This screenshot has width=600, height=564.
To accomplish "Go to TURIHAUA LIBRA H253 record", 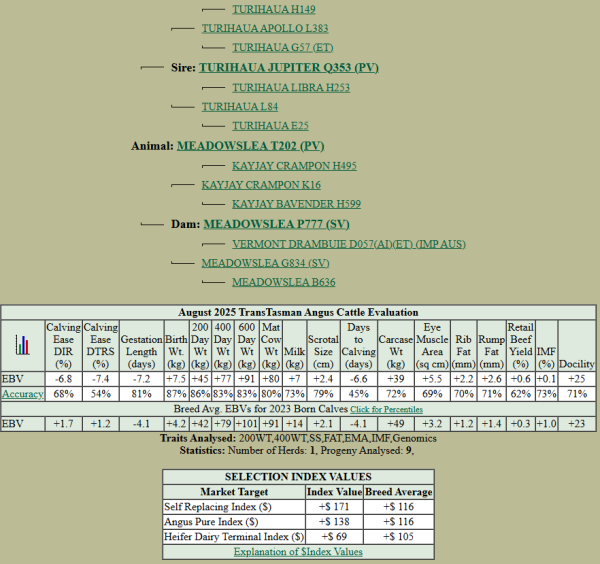I will [x=291, y=87].
